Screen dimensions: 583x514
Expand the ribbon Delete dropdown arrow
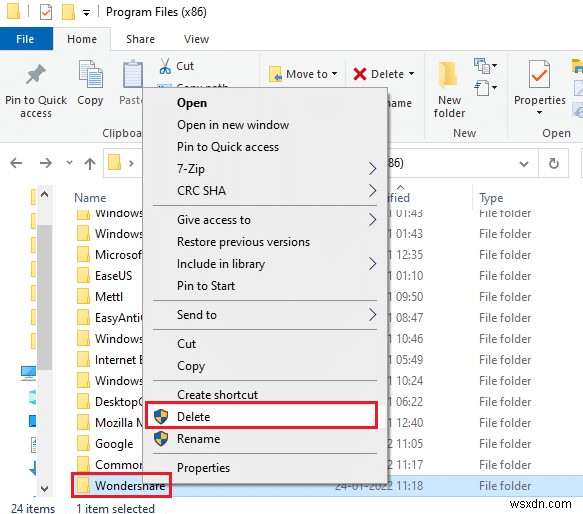pyautogui.click(x=412, y=74)
